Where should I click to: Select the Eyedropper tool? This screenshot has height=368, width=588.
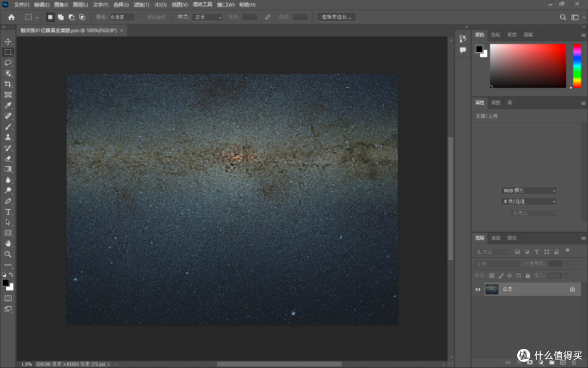point(8,106)
